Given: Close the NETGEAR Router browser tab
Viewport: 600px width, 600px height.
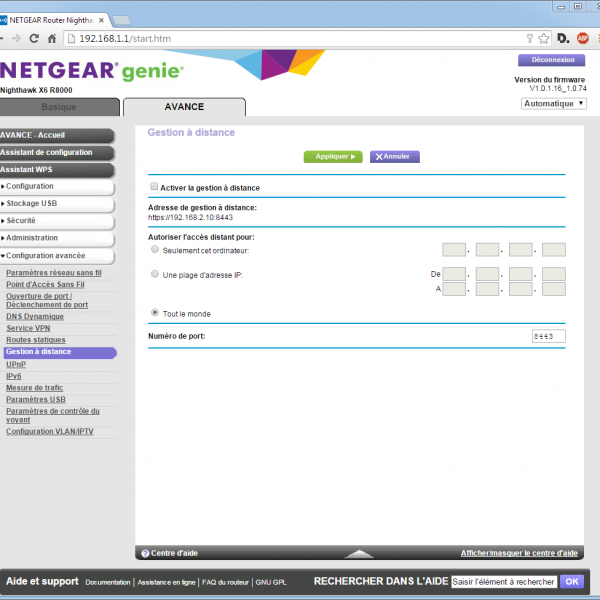Looking at the screenshot, I should pos(100,19).
